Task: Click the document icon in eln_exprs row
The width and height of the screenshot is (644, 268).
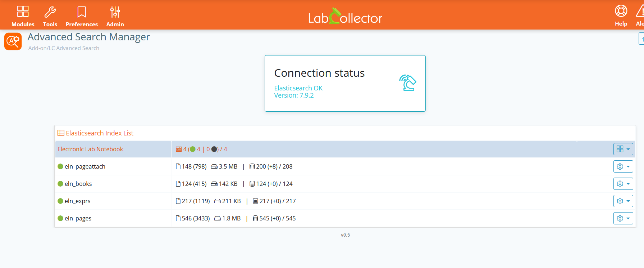Action: point(178,201)
